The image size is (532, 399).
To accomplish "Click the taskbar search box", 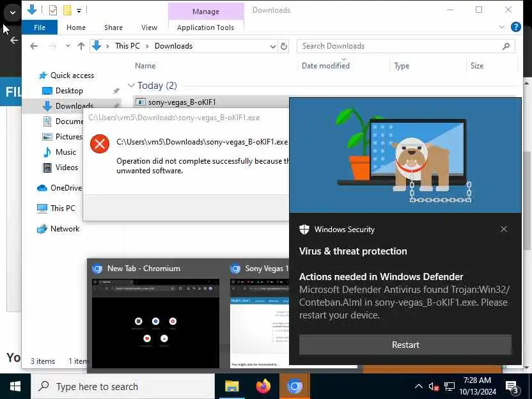I will click(123, 386).
